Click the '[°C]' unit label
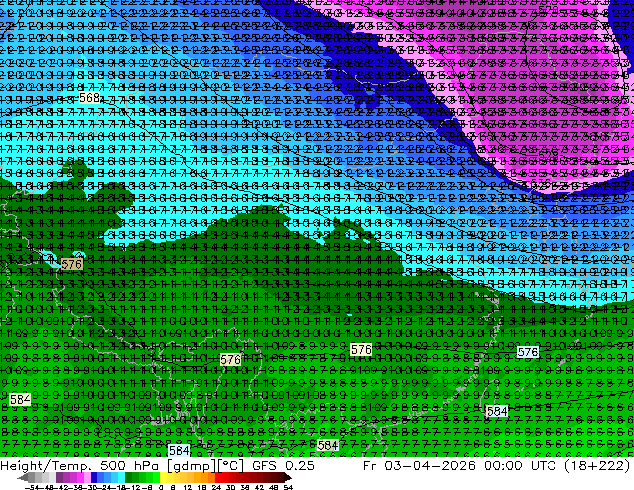The height and width of the screenshot is (490, 634). coord(230,466)
